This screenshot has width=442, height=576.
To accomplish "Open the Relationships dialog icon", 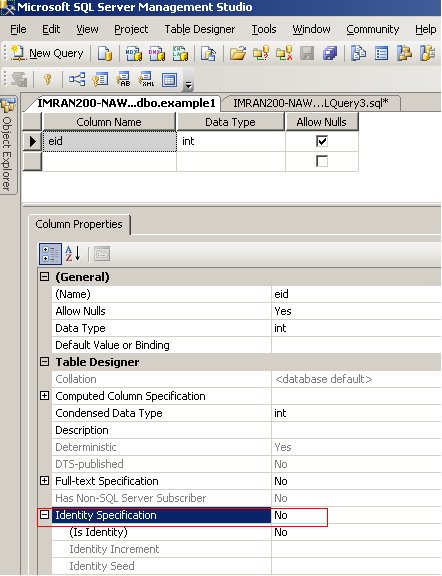I will coord(77,79).
